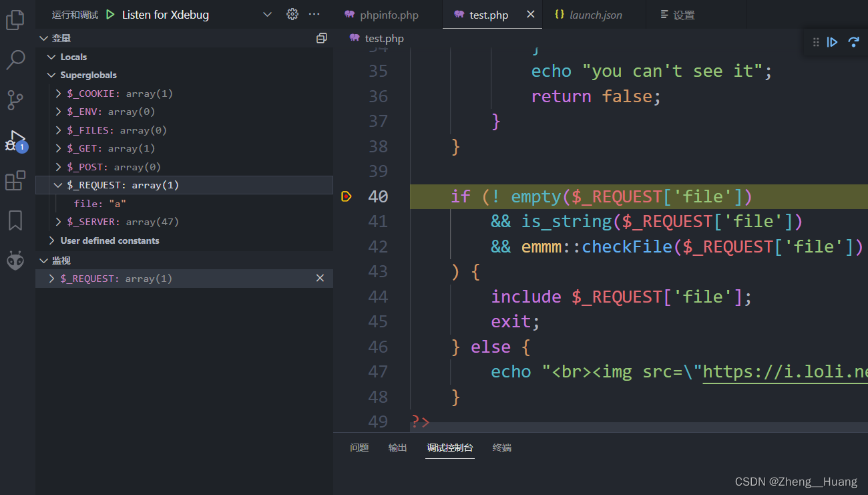Collapse the $_REQUEST array in variables
Image resolution: width=868 pixels, height=495 pixels.
59,185
